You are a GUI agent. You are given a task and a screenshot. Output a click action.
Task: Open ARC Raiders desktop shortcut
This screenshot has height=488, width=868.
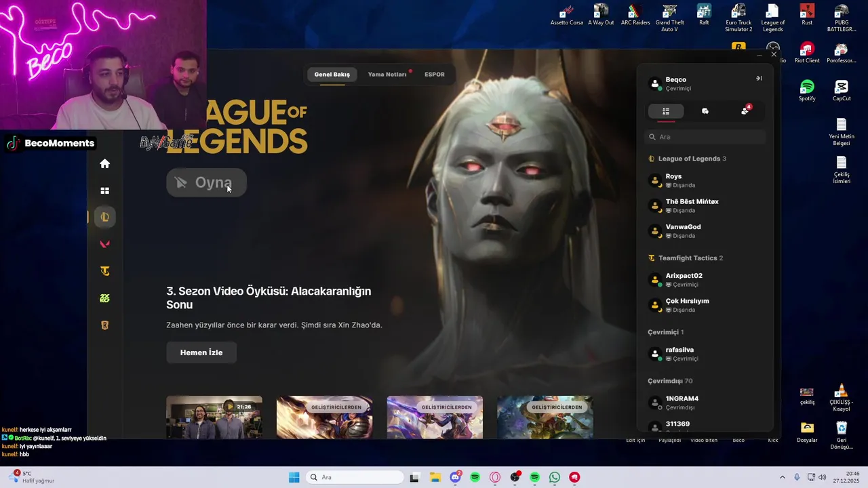[x=635, y=16]
